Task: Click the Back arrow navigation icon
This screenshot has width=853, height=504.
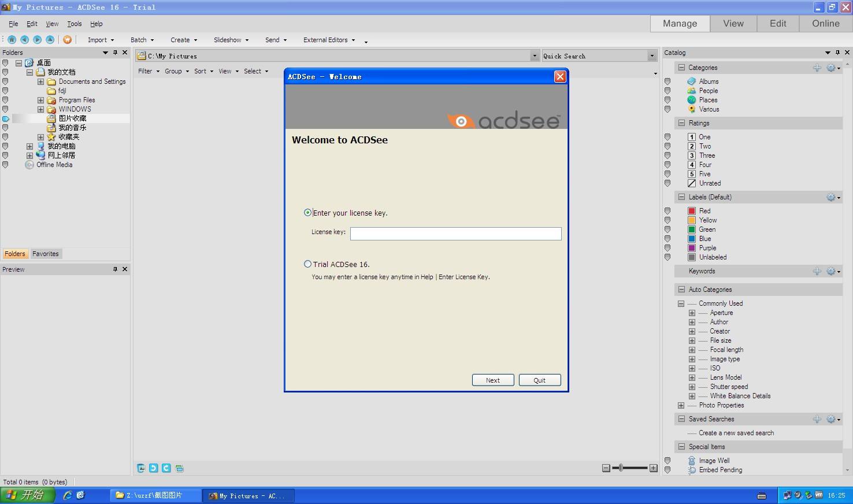Action: tap(24, 40)
